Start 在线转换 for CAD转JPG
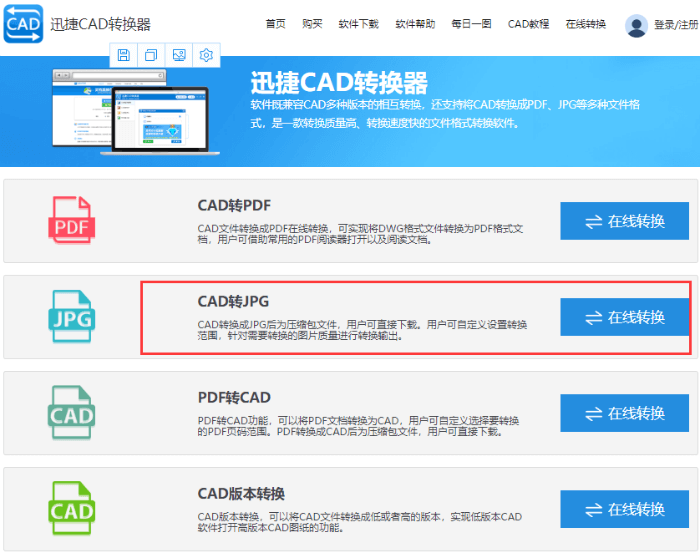 [x=625, y=317]
